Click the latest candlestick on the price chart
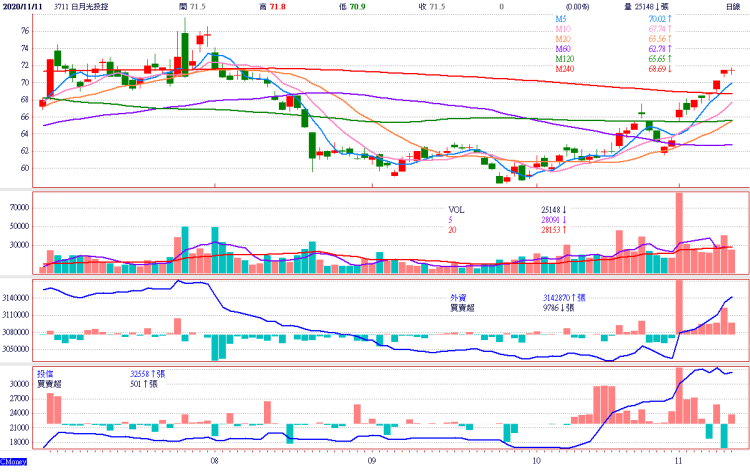Image resolution: width=750 pixels, height=473 pixels. point(731,71)
